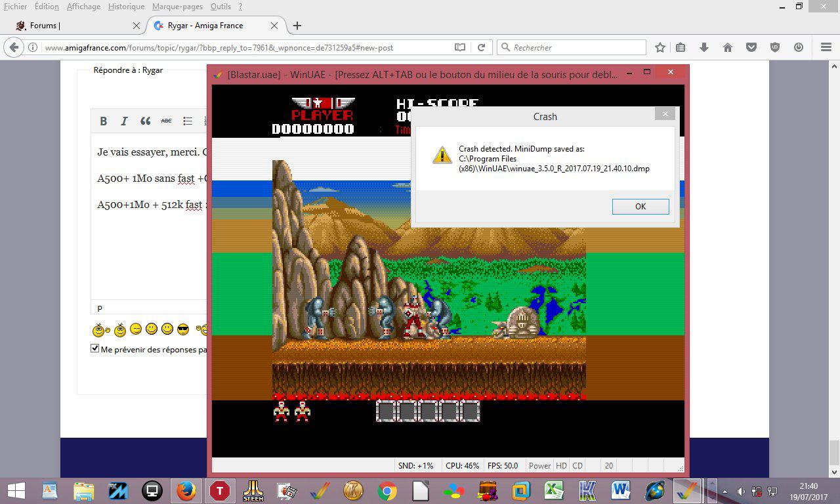Open the Marque-pages menu
840x504 pixels.
(x=177, y=7)
